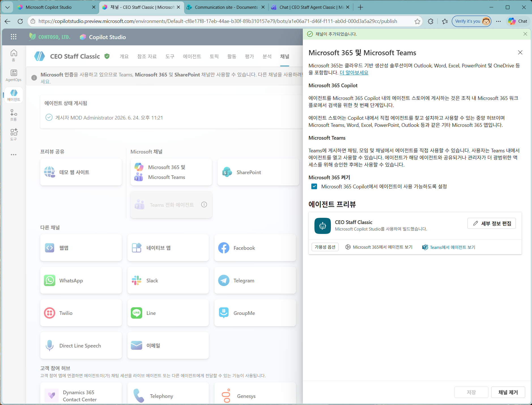Open browser Extensions puzzle icon
The width and height of the screenshot is (532, 405).
coord(431,21)
